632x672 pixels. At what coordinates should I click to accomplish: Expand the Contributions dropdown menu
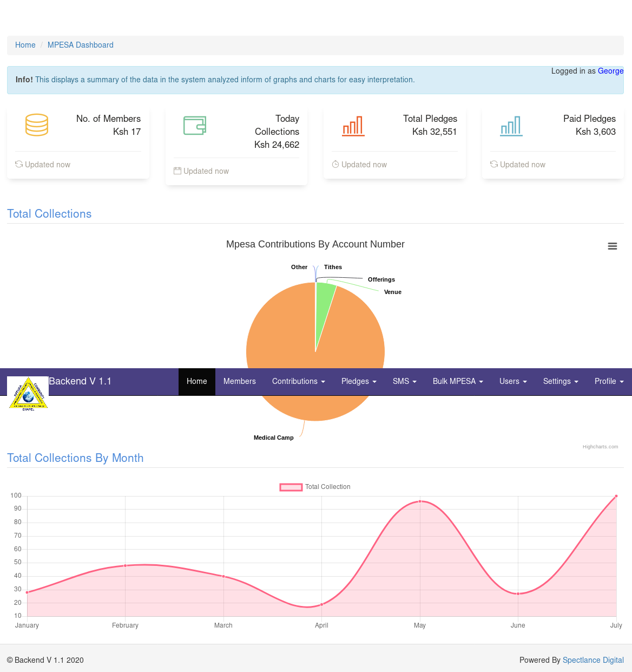click(x=298, y=381)
